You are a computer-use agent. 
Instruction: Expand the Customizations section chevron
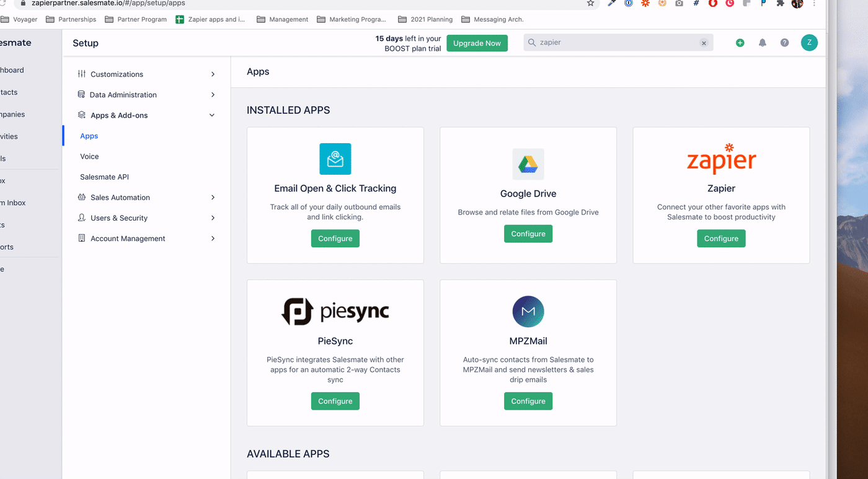pyautogui.click(x=213, y=74)
